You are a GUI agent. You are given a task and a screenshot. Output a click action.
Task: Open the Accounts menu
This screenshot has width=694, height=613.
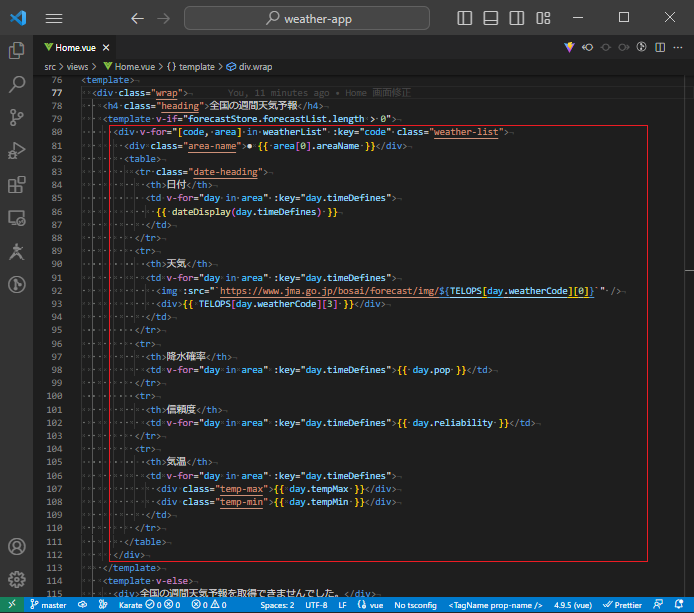click(16, 547)
